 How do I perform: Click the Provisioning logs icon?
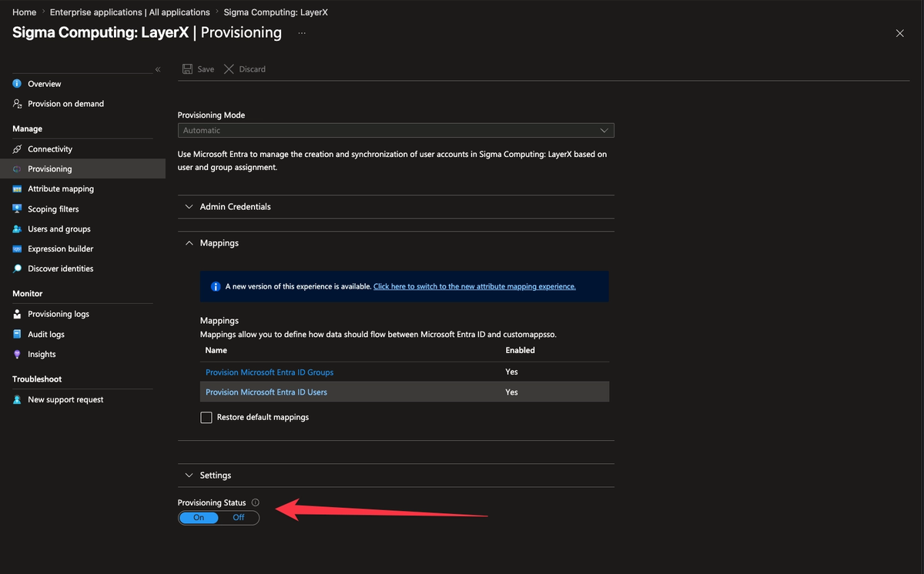click(x=17, y=315)
